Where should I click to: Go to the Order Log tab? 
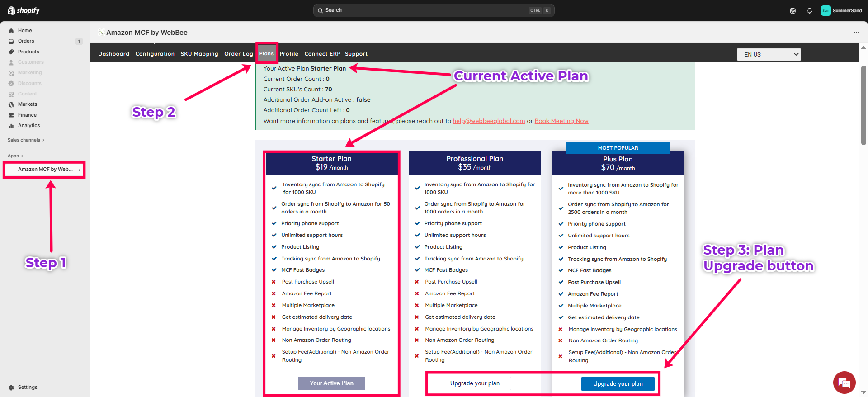pos(238,54)
